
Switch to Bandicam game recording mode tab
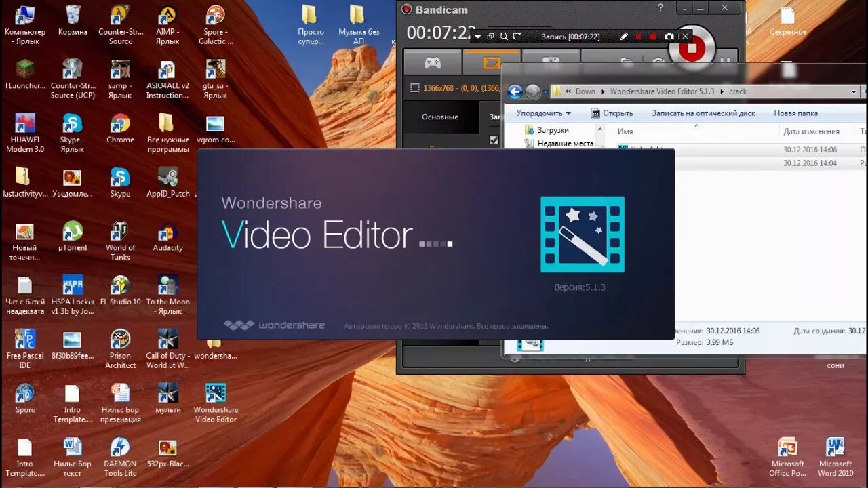[433, 62]
